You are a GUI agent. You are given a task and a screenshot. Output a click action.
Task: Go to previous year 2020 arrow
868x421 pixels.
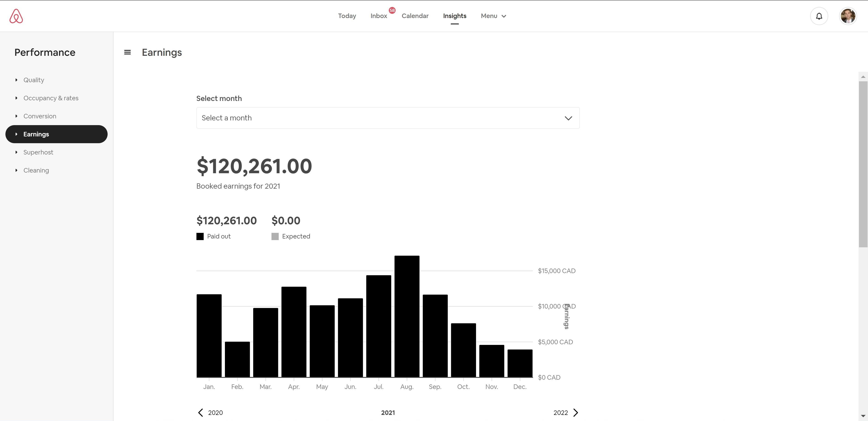point(201,413)
